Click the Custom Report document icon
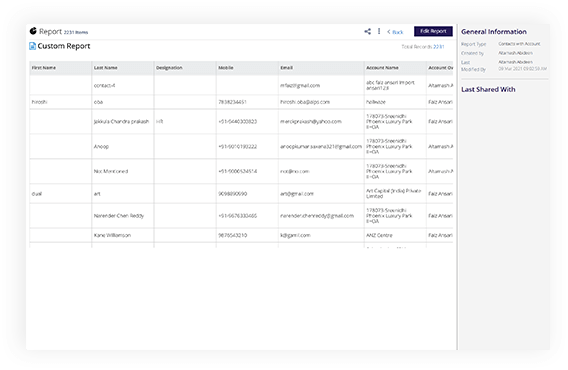This screenshot has height=370, width=568. pyautogui.click(x=32, y=46)
